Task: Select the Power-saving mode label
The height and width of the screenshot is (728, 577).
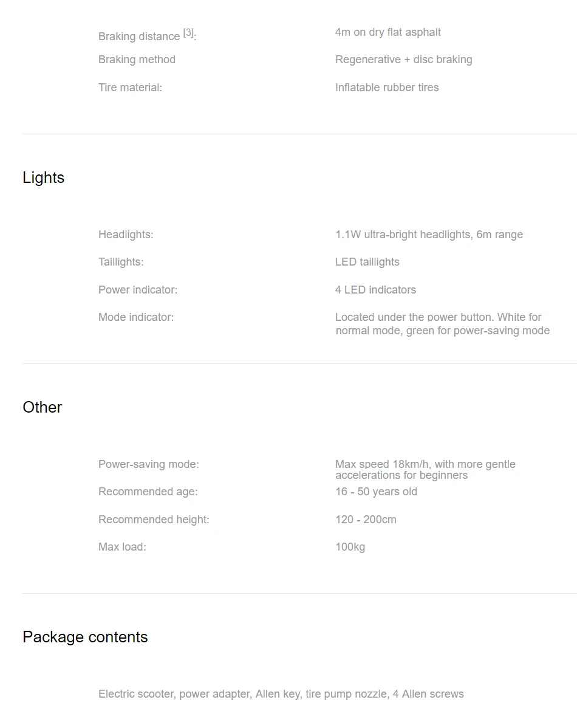Action: click(149, 464)
